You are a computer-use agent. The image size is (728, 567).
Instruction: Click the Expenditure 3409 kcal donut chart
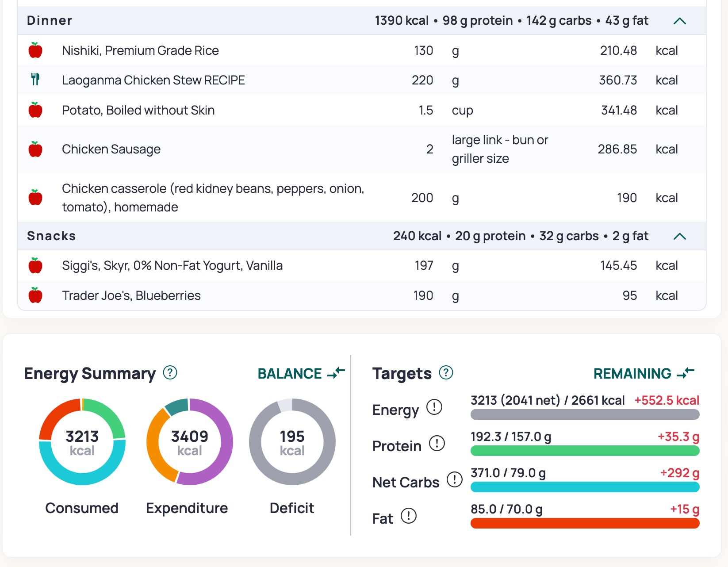coord(190,442)
